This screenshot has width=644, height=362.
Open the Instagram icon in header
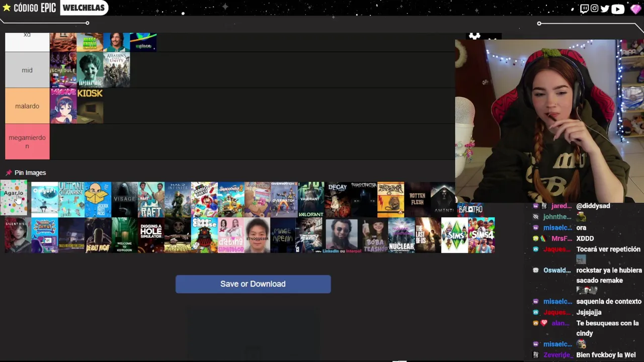click(594, 9)
